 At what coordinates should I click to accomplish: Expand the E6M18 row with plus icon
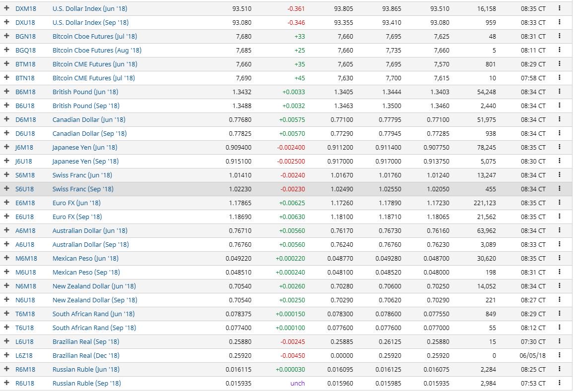point(6,203)
